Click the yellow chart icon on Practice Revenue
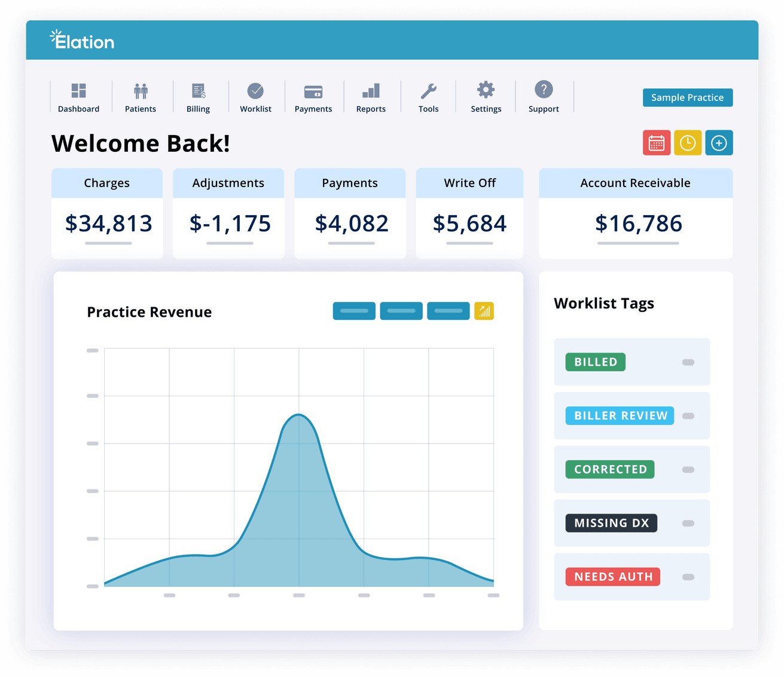The image size is (784, 676). click(x=484, y=311)
